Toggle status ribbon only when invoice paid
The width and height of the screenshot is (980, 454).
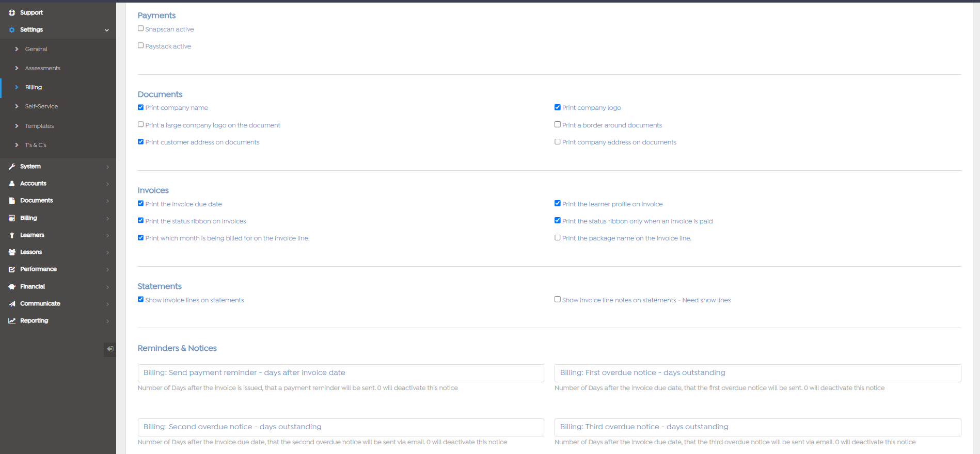pyautogui.click(x=558, y=221)
